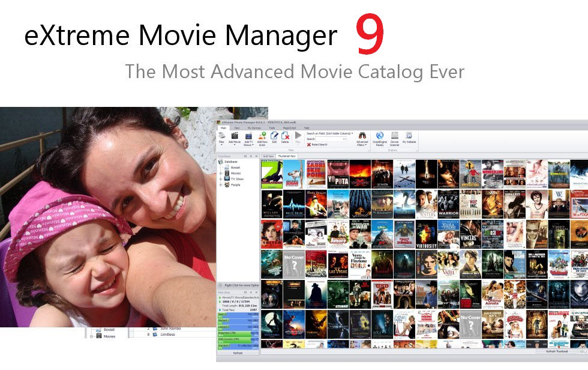Click the 'Total Files:' stat row
The height and width of the screenshot is (370, 588).
coord(238,310)
